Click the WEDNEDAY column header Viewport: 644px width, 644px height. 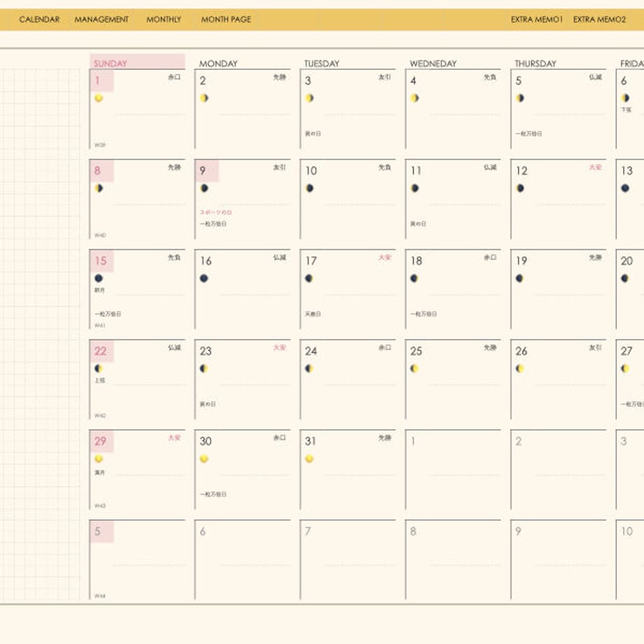[433, 64]
